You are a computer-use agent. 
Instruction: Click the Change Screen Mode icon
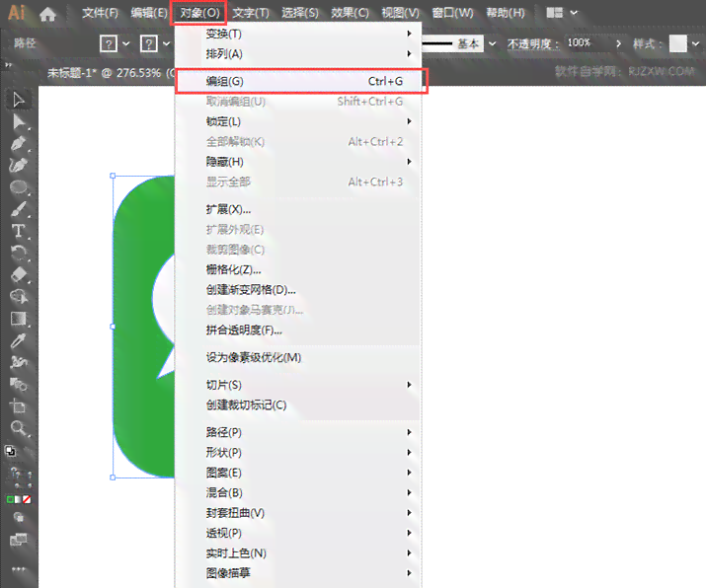[19, 539]
